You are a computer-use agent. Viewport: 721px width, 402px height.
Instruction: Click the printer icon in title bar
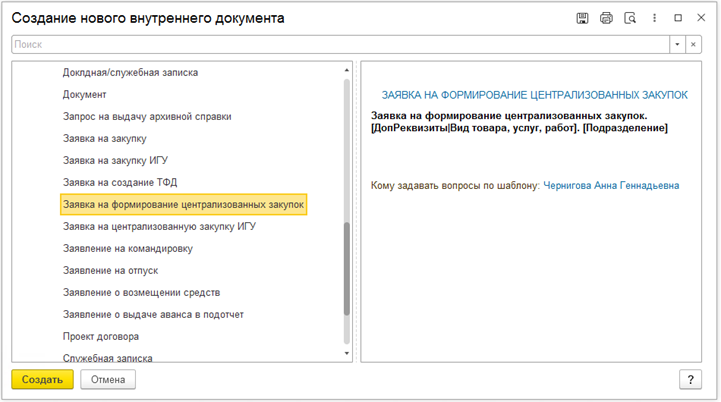[x=606, y=18]
